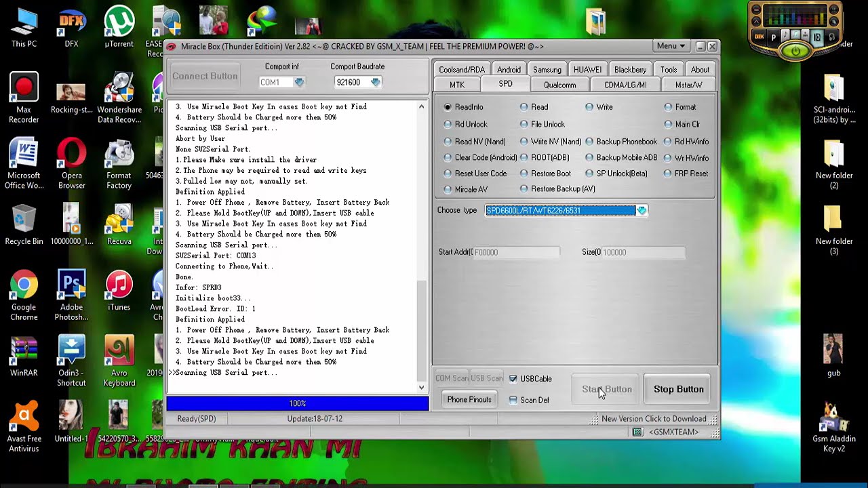This screenshot has width=868, height=488.
Task: Click the log panel scroll up arrow
Action: point(421,106)
